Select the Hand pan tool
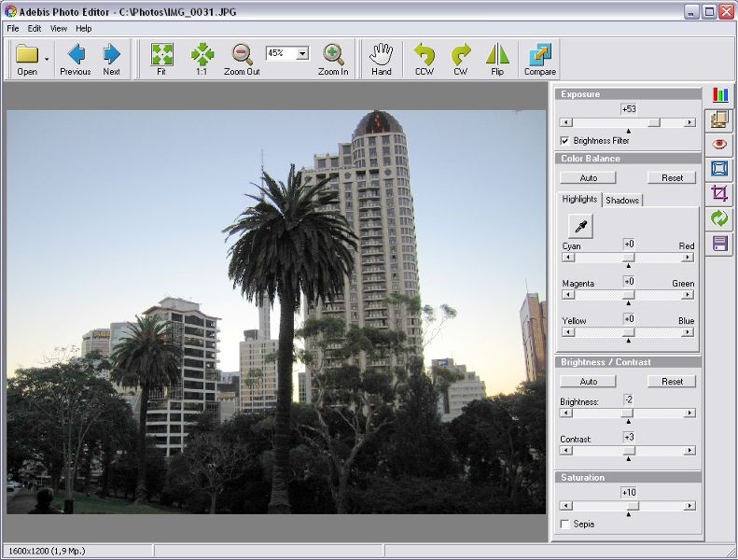 382,60
